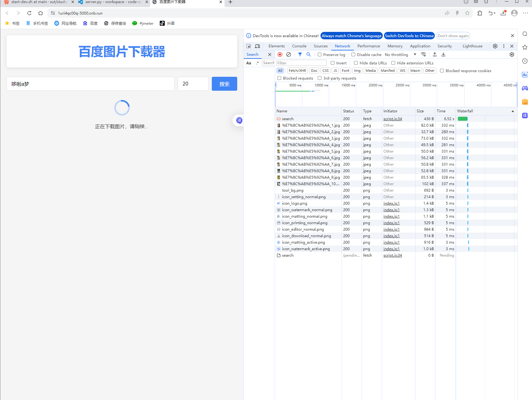Screen dimensions: 532x400
Task: Check Hide data URLs
Action: [x=356, y=63]
